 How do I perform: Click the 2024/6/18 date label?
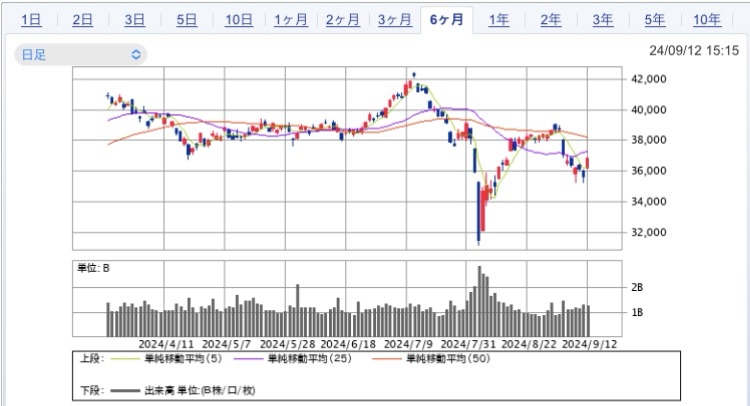click(348, 344)
